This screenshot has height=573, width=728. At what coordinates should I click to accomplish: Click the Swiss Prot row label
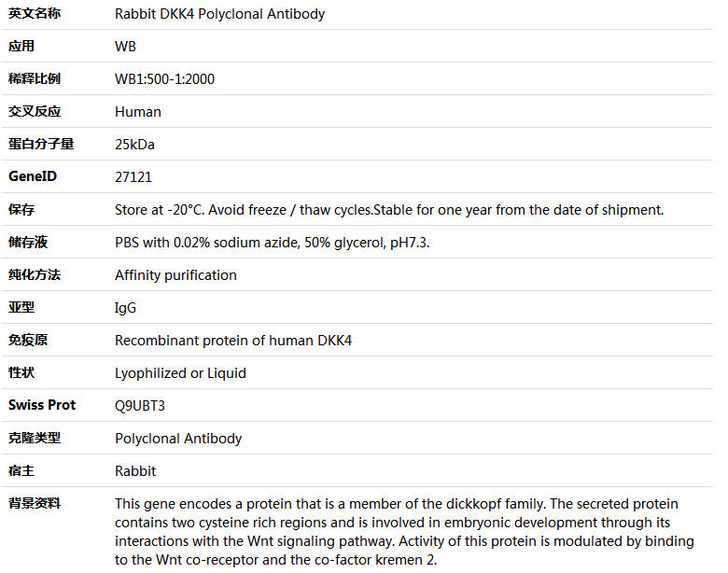pos(42,405)
